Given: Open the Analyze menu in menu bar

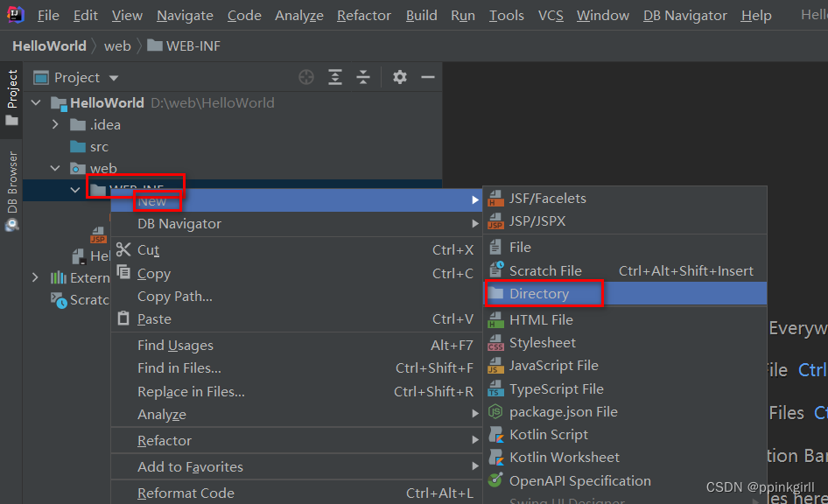Looking at the screenshot, I should click(298, 15).
